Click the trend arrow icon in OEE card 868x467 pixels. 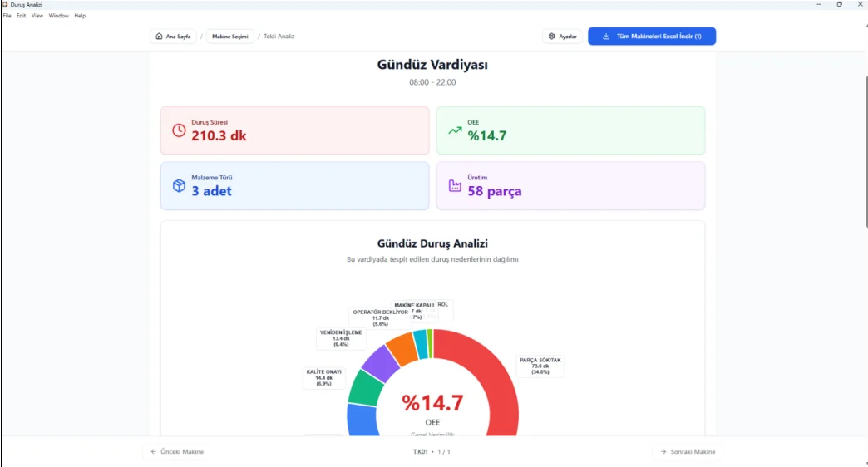click(x=455, y=130)
